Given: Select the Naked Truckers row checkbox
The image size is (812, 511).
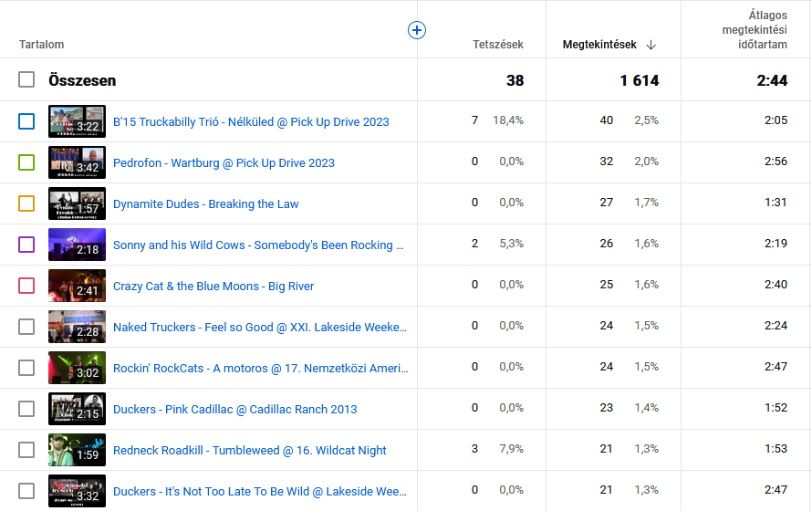Looking at the screenshot, I should pyautogui.click(x=26, y=327).
